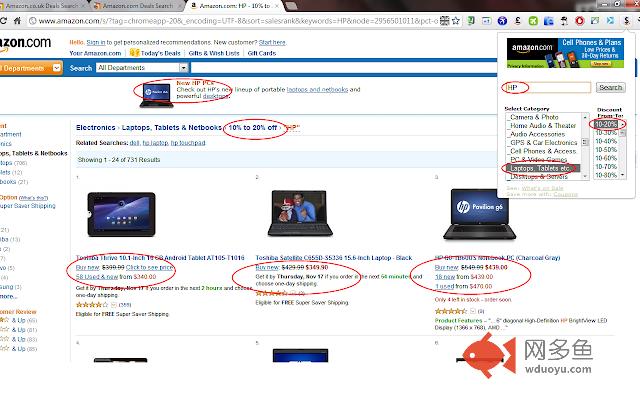Click Search button in extension popup
640x400 pixels.
pos(611,87)
